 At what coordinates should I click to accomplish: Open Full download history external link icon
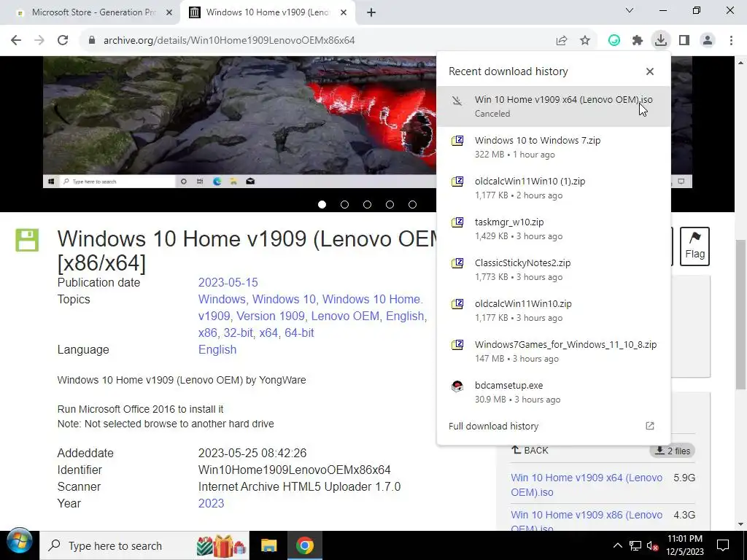(x=650, y=426)
